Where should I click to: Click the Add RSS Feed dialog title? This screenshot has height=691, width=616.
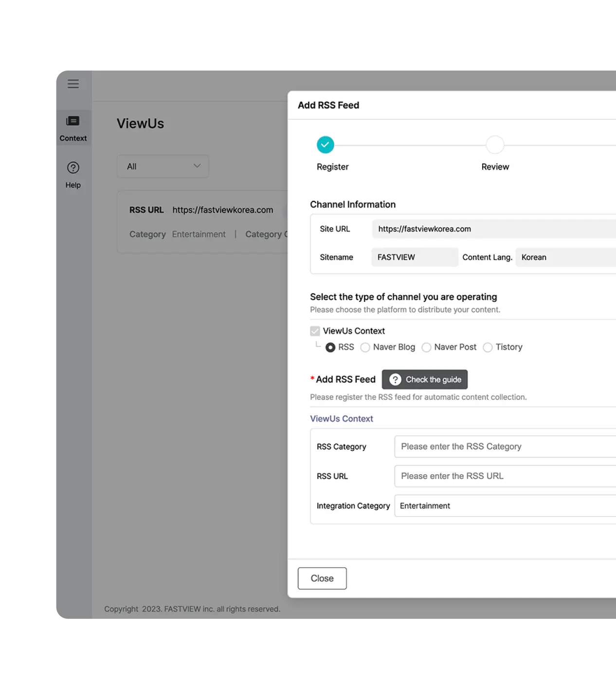(328, 105)
